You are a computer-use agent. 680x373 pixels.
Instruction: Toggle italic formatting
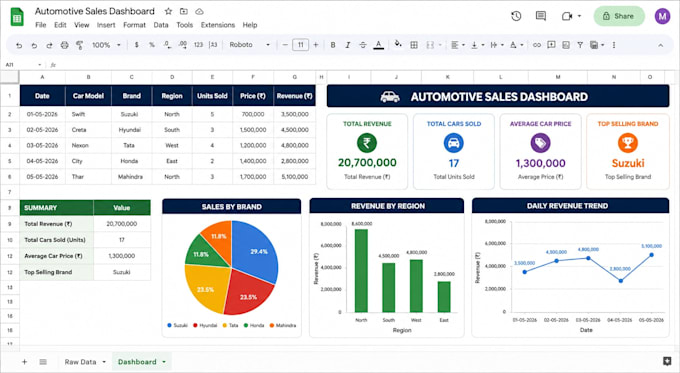click(347, 45)
